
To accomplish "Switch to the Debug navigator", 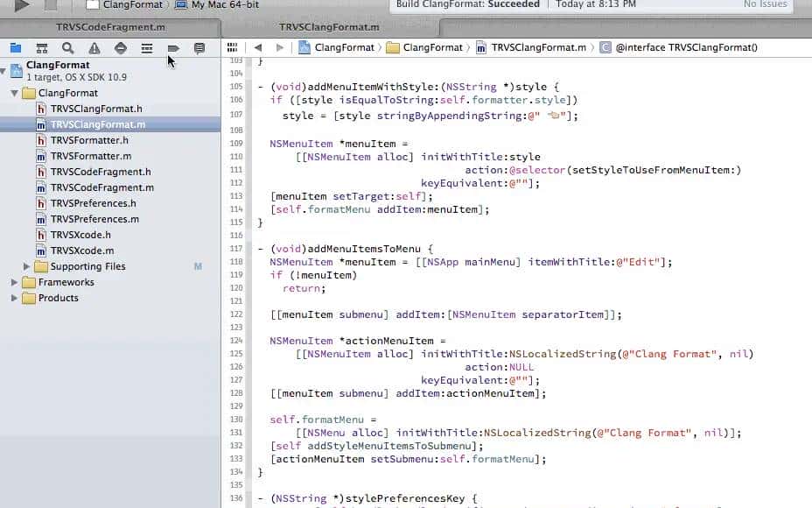I will [x=146, y=48].
